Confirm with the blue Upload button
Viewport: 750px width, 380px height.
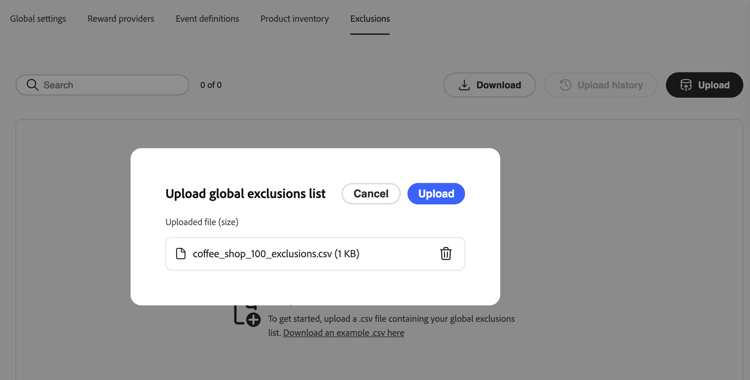(x=436, y=193)
